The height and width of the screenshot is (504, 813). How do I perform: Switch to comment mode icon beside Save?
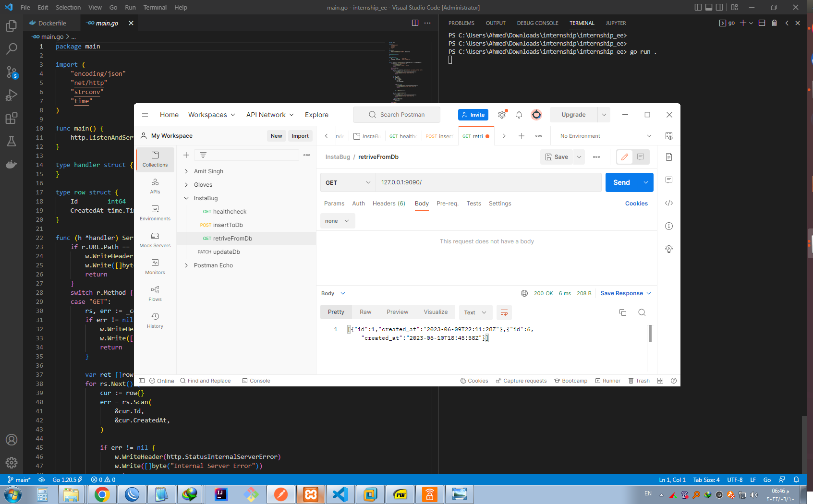point(641,157)
